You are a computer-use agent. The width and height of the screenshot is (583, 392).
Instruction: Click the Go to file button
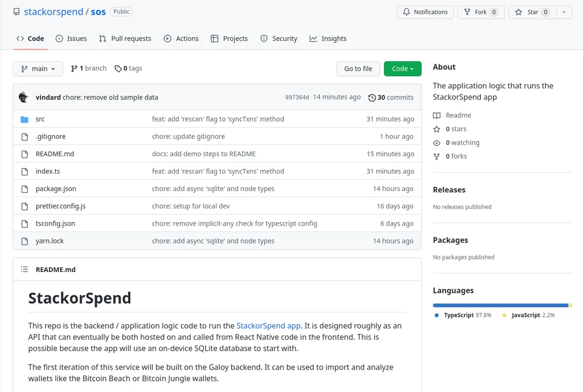tap(358, 69)
